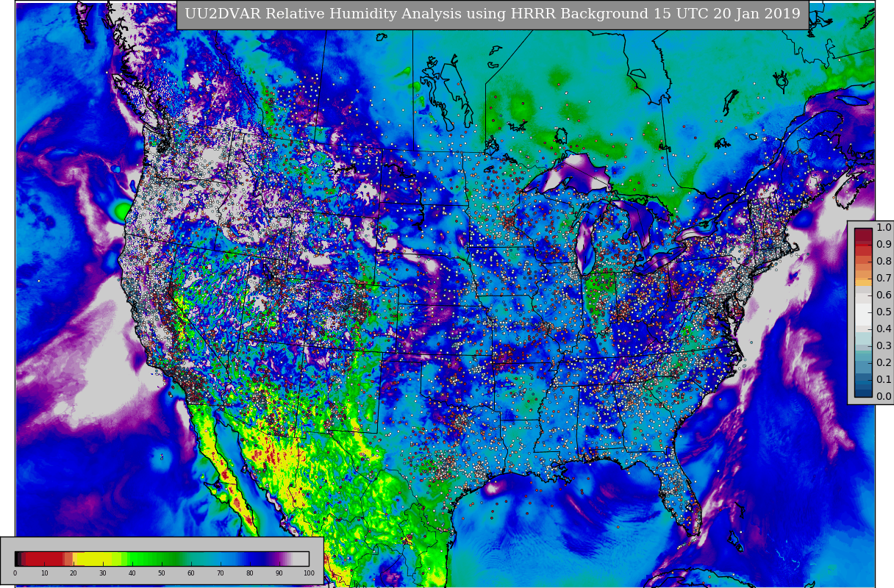Click the 0.5 label on right colorbar
Screen dimensions: 894x588
click(884, 312)
